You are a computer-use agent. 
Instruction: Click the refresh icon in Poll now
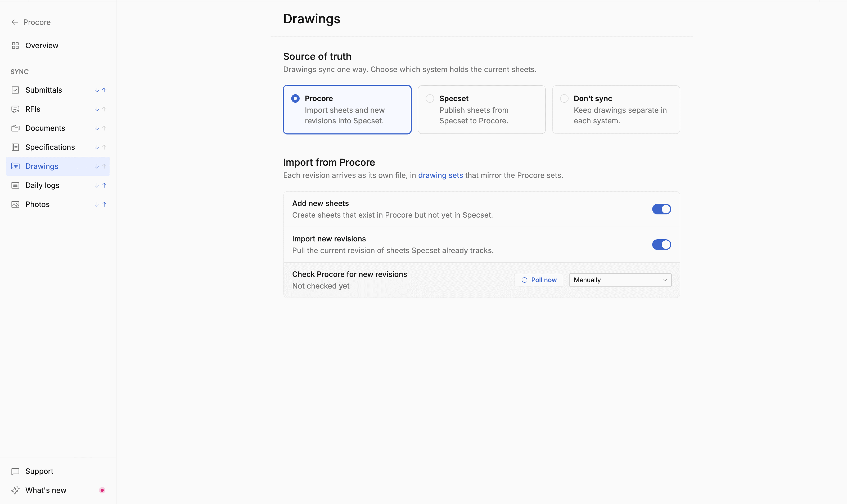tap(524, 280)
